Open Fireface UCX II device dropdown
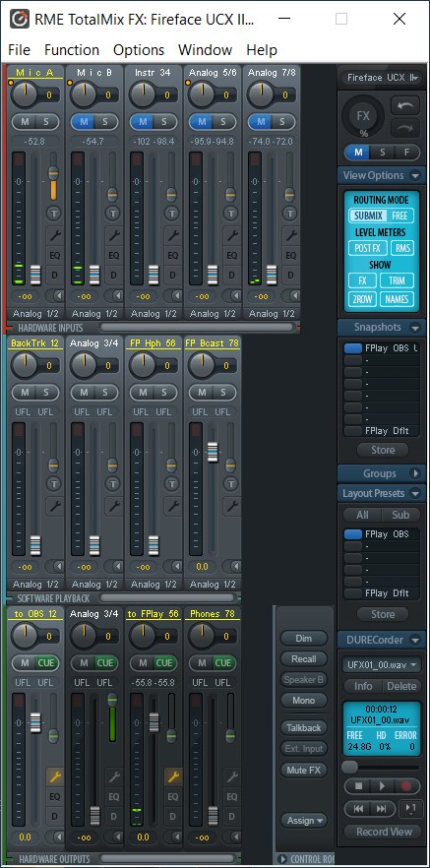This screenshot has height=868, width=430. click(382, 78)
